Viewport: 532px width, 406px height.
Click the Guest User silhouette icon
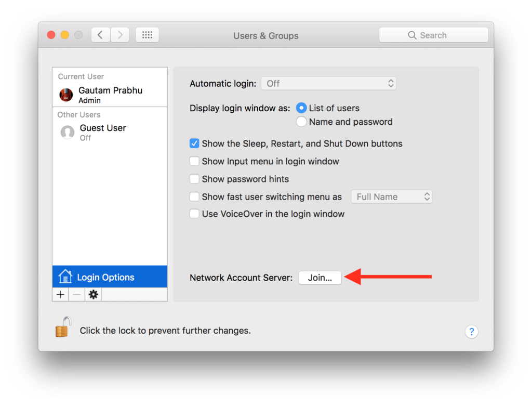(67, 133)
